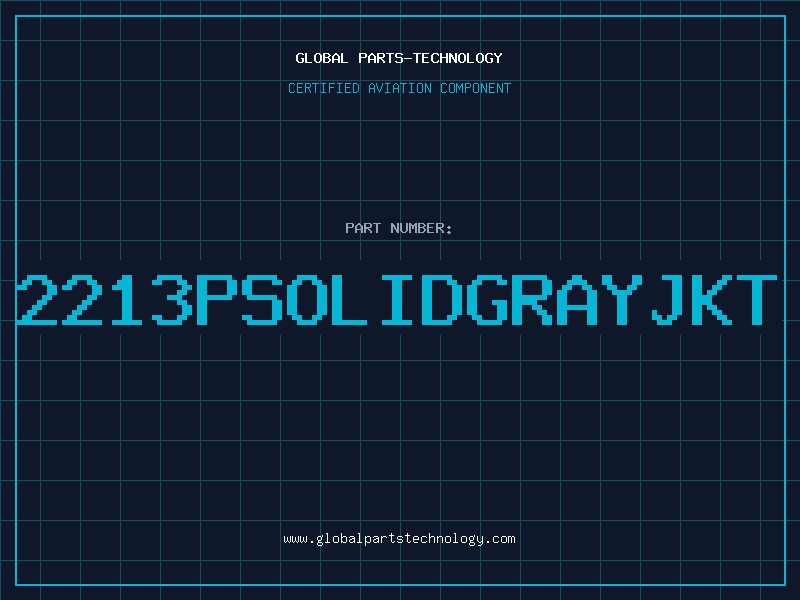This screenshot has height=600, width=800.
Task: Click the GLOBAL PARTS-TECHNOLOGY heading
Action: click(399, 58)
